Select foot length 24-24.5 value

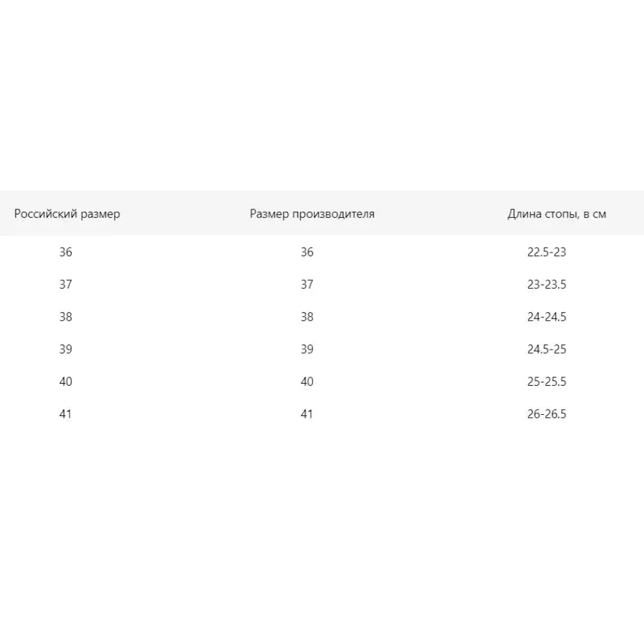click(546, 317)
